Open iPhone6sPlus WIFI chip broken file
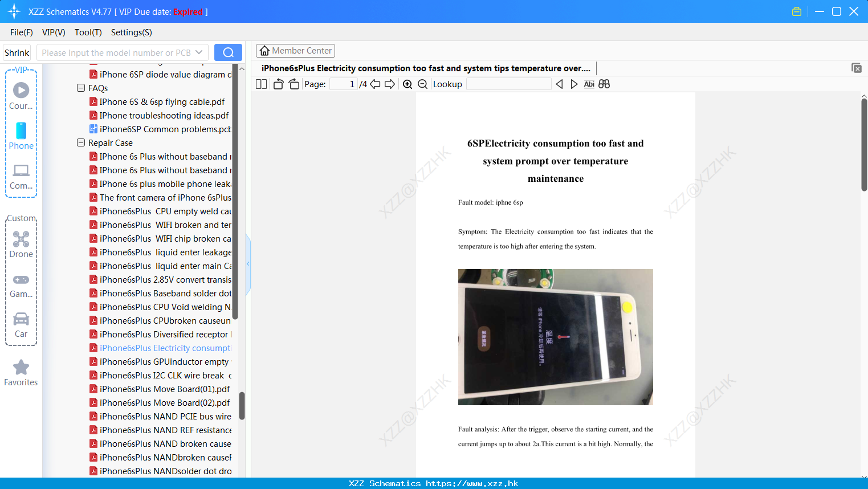This screenshot has width=868, height=489. 161,238
